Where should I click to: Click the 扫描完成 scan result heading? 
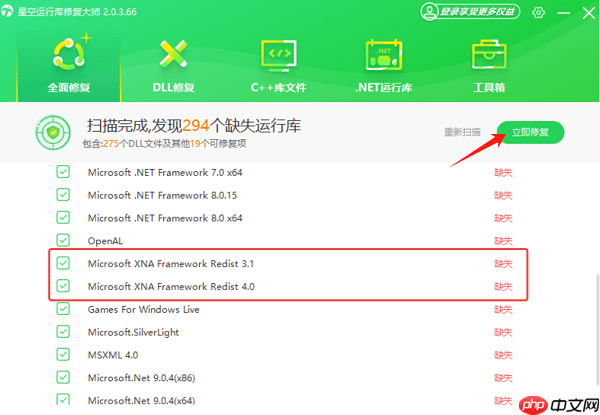click(194, 125)
